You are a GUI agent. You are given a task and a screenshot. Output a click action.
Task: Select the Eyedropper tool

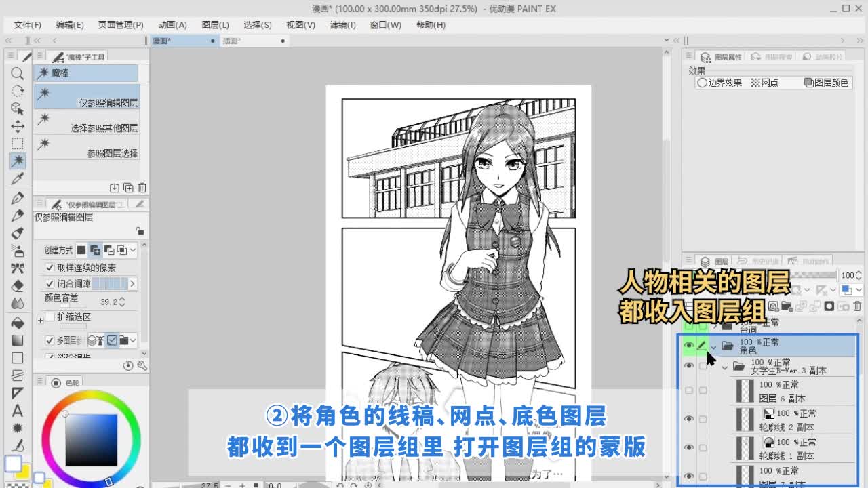click(x=18, y=179)
